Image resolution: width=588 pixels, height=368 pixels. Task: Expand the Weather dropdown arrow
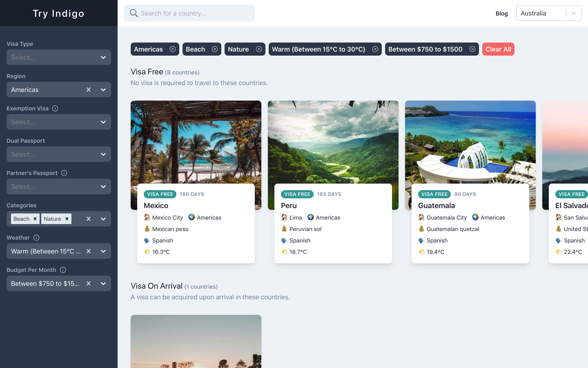click(103, 251)
